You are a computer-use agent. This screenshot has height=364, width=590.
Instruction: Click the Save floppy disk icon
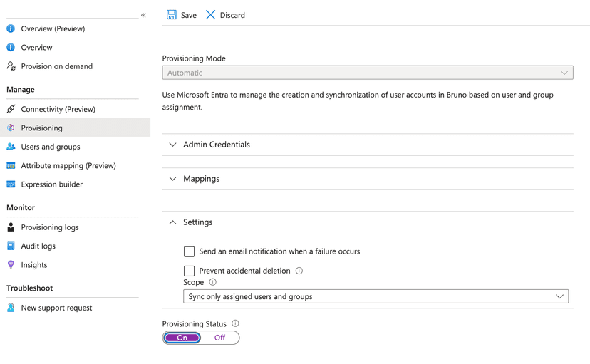(x=172, y=15)
